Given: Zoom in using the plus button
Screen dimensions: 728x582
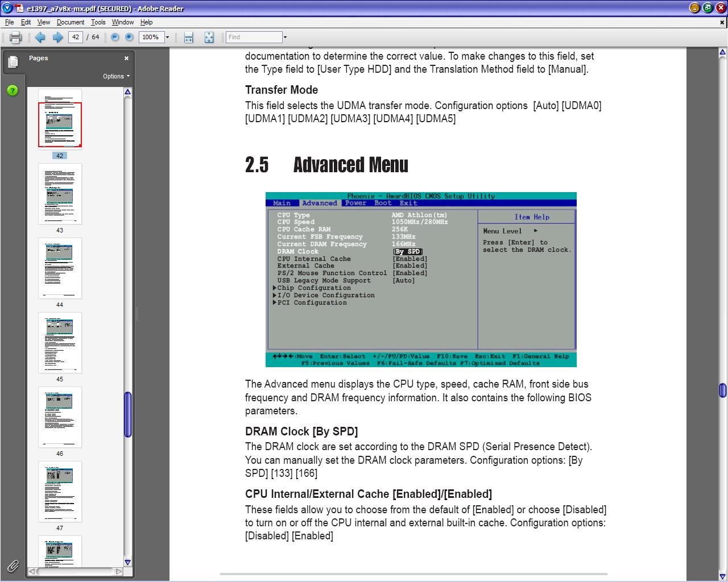Looking at the screenshot, I should tap(129, 37).
